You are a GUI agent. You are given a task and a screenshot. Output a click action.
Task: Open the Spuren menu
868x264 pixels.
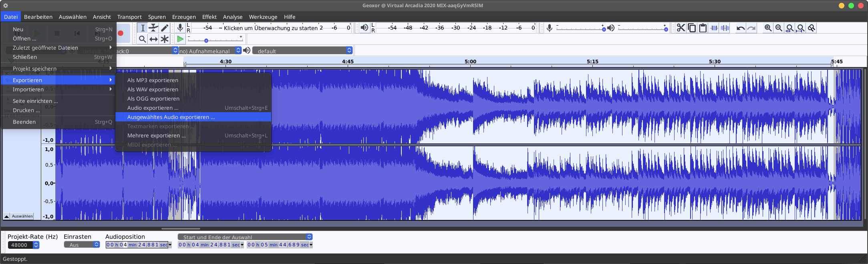(157, 17)
